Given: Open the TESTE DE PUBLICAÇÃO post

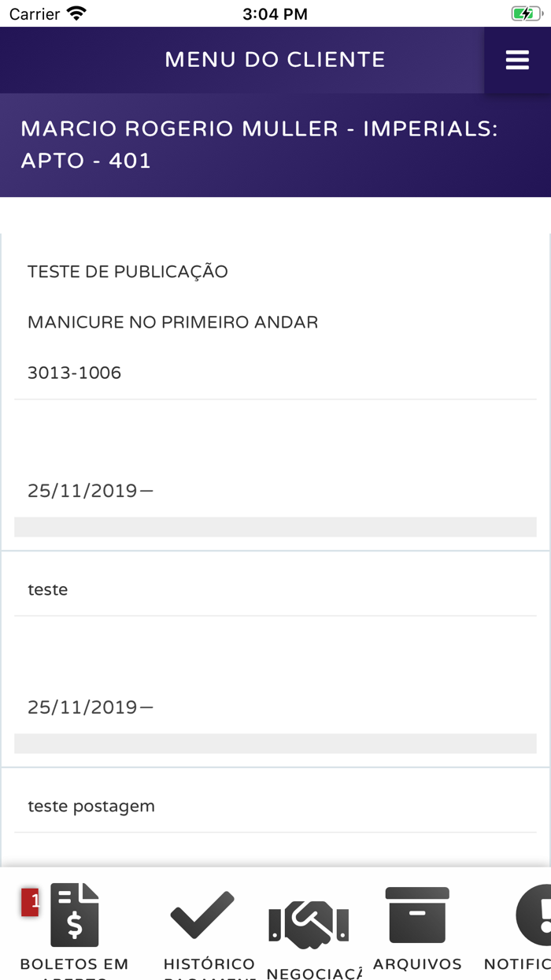Looking at the screenshot, I should 128,271.
